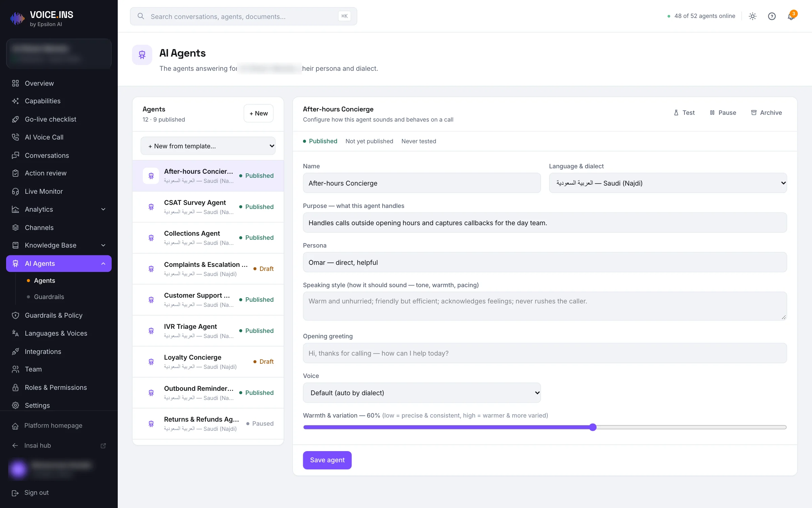
Task: Select the CSAT Survey Agent row
Action: coord(208,207)
